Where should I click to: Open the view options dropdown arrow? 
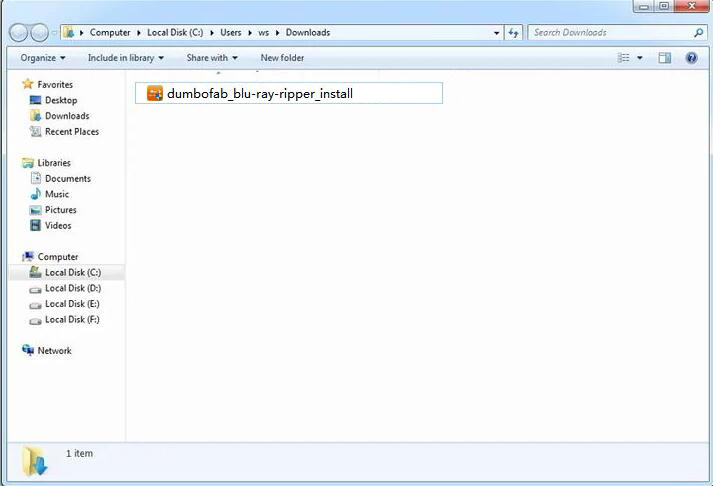click(x=640, y=58)
